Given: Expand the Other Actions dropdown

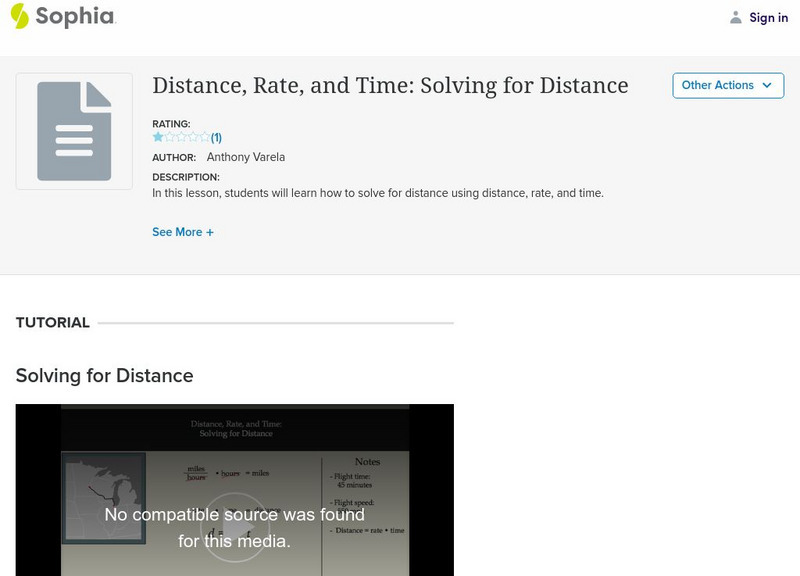Looking at the screenshot, I should point(728,85).
